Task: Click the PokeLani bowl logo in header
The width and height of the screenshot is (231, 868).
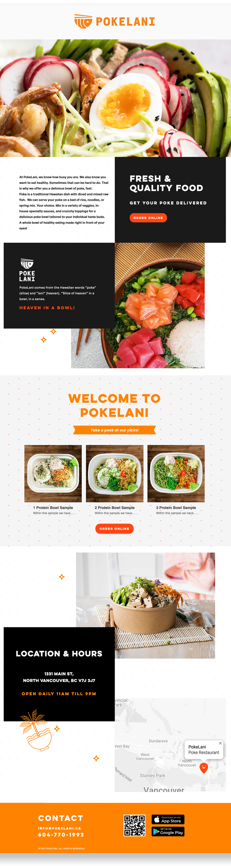Action: [83, 21]
